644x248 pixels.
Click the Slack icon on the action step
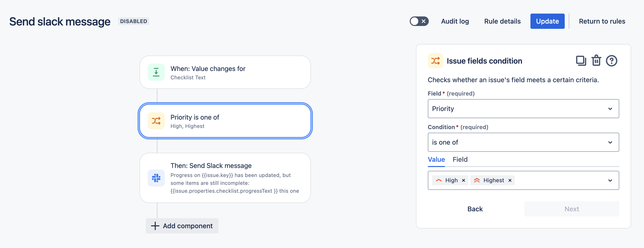pyautogui.click(x=156, y=178)
